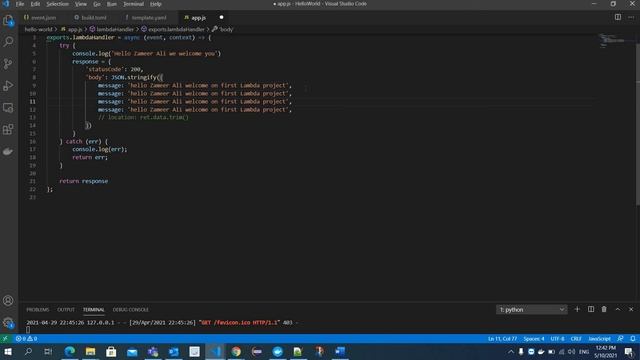640x360 pixels.
Task: Open Microsoft Word from taskbar
Action: pyautogui.click(x=340, y=351)
